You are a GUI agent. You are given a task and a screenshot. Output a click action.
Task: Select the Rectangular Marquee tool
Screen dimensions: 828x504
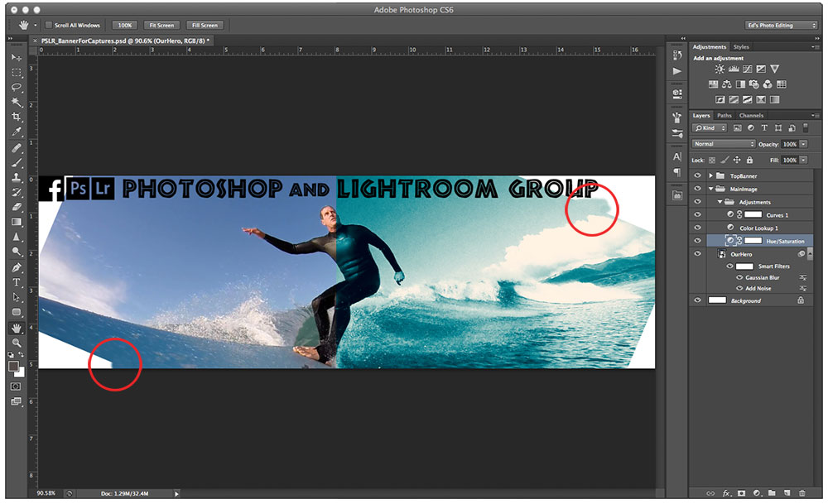tap(17, 72)
